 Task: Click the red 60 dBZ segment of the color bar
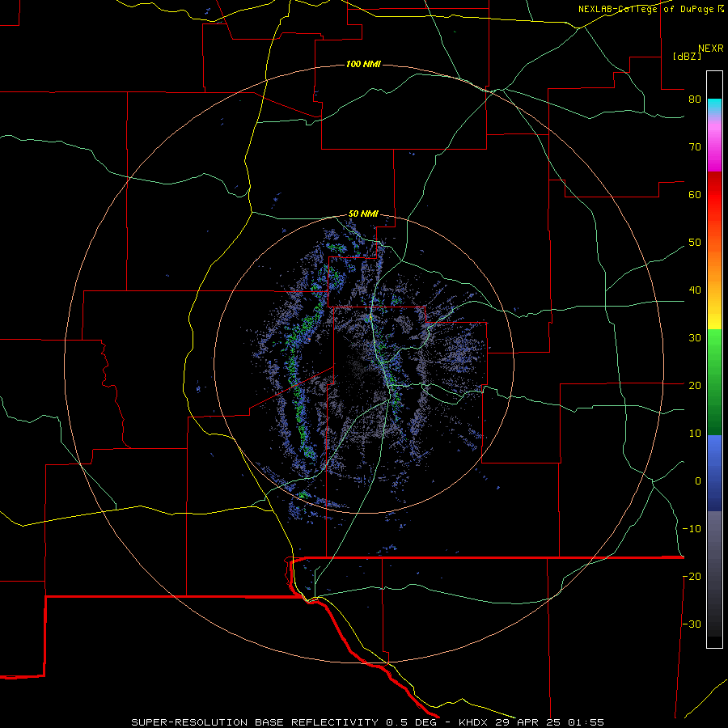click(714, 194)
